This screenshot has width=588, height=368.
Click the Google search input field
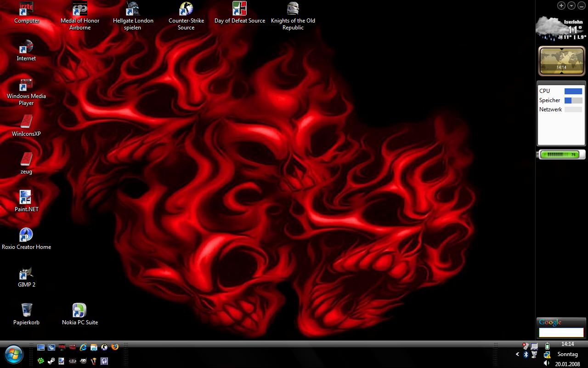click(561, 332)
